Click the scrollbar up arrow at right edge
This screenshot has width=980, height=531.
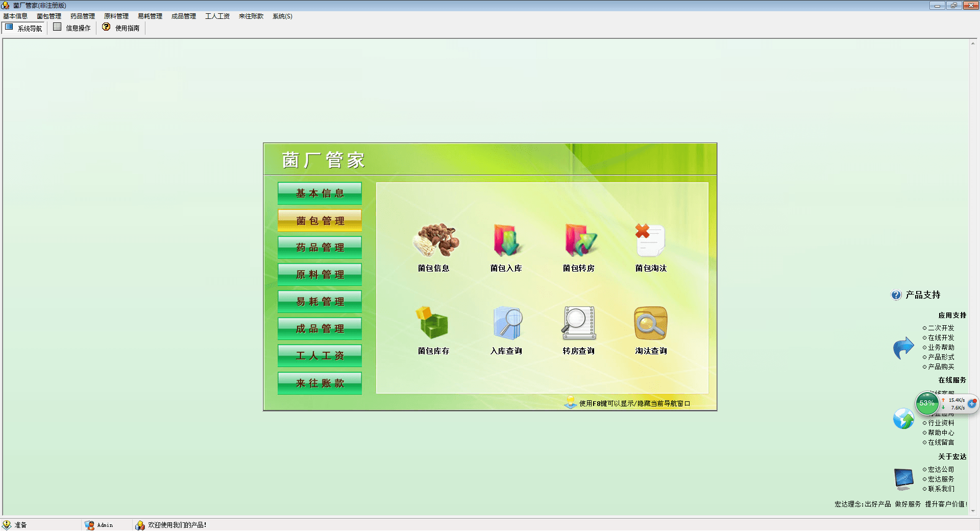[x=973, y=43]
